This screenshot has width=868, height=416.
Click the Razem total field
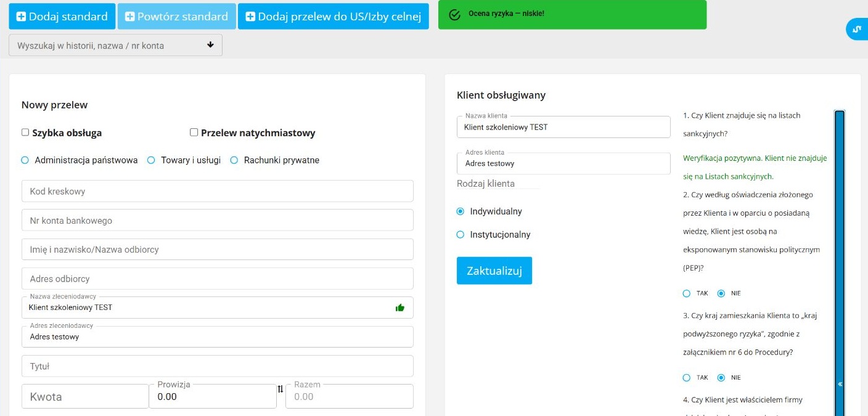click(x=350, y=396)
